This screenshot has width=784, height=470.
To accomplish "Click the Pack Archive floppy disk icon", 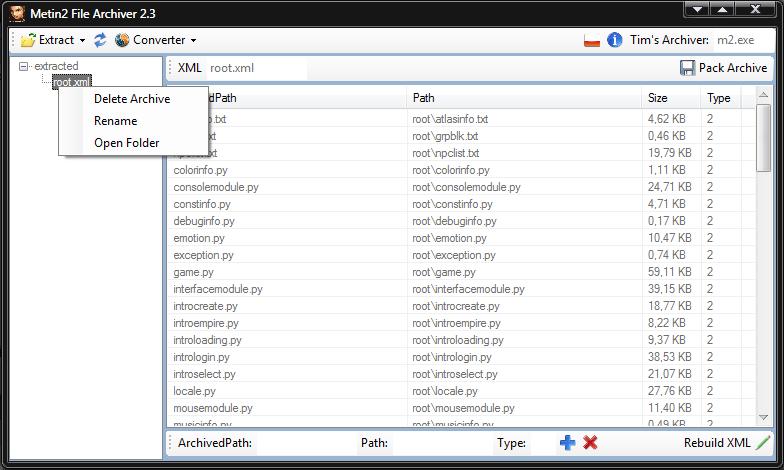I will click(688, 68).
